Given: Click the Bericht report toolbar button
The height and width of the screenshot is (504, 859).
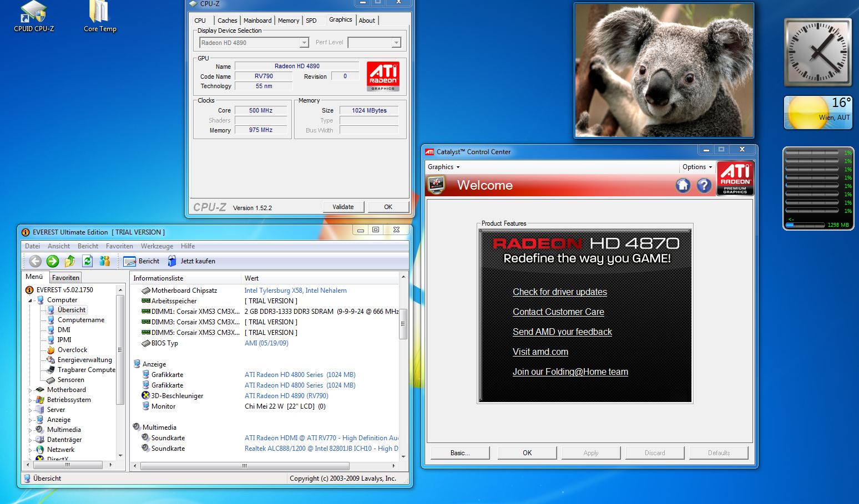Looking at the screenshot, I should point(142,261).
